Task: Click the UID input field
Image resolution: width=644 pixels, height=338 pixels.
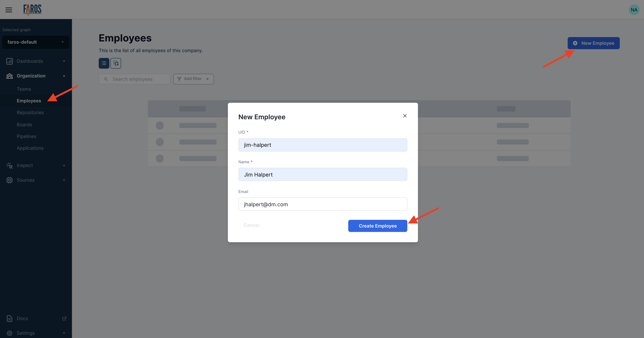Action: [x=323, y=145]
